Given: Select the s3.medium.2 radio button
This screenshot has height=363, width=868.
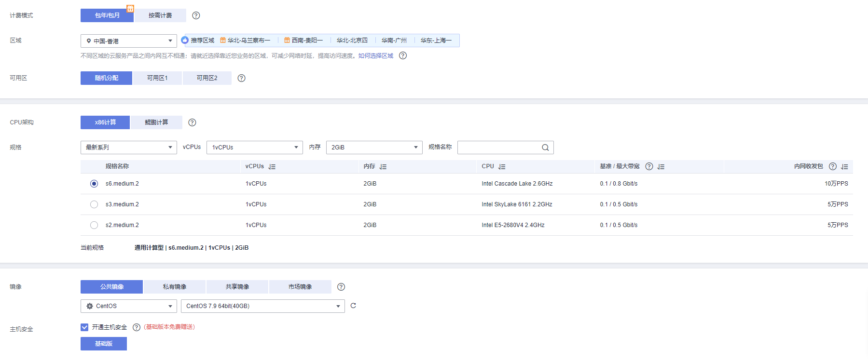Looking at the screenshot, I should (94, 204).
